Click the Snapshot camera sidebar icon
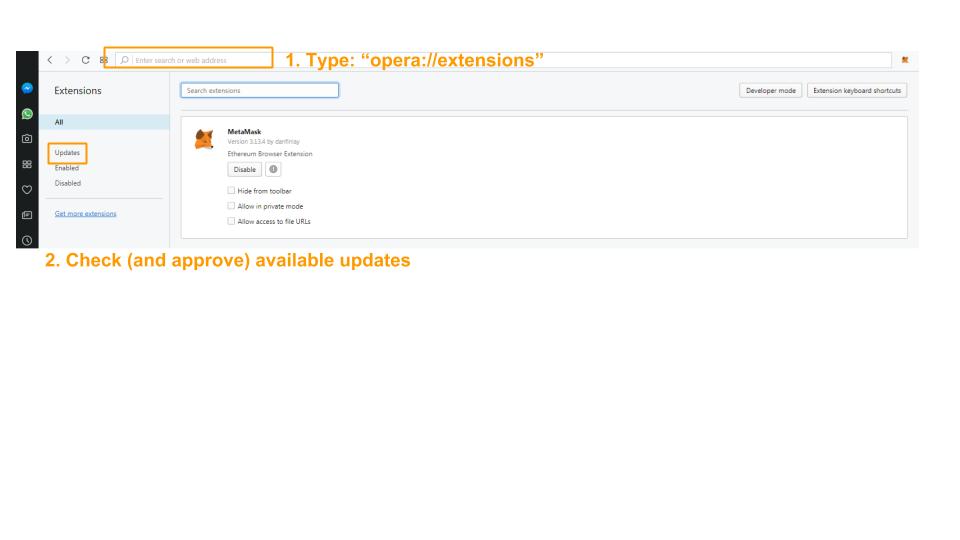Viewport: 960px width, 540px height. tap(27, 139)
